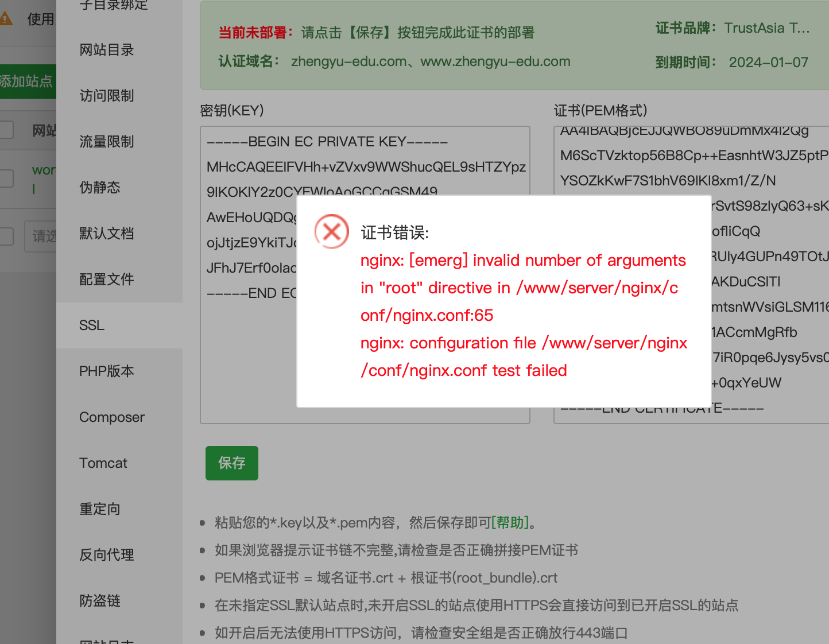Check the select-all checkbox in the site list header

(x=7, y=130)
